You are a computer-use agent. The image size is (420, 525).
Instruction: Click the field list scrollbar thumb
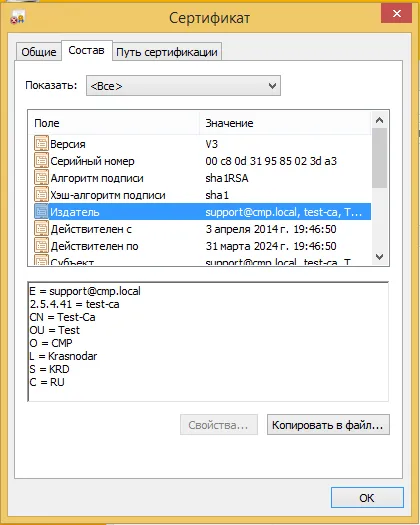point(379,158)
